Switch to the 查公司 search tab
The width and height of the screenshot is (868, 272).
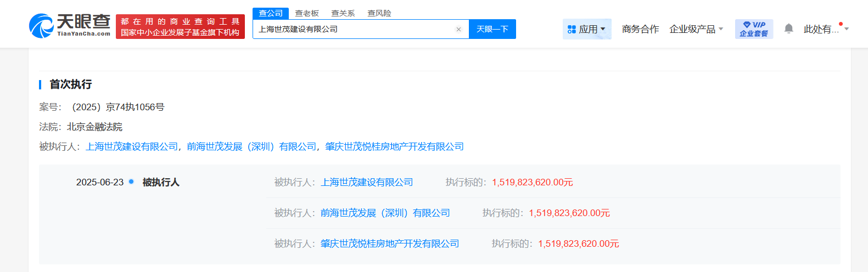coord(271,13)
